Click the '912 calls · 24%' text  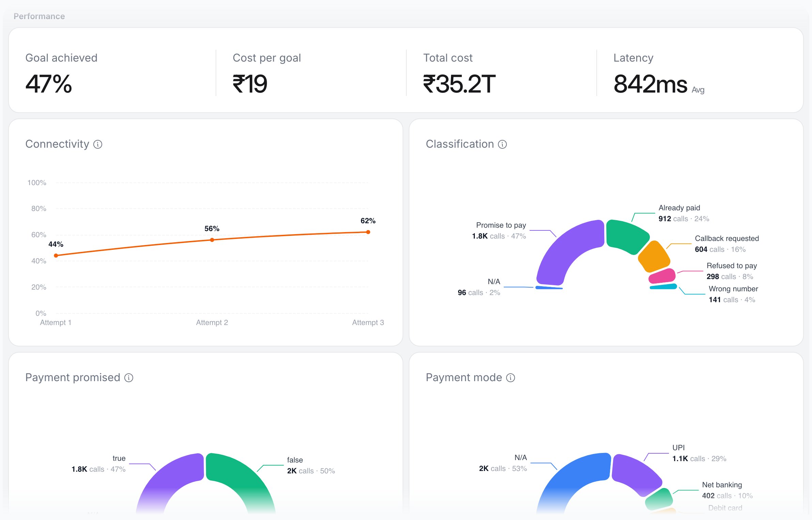click(x=684, y=219)
